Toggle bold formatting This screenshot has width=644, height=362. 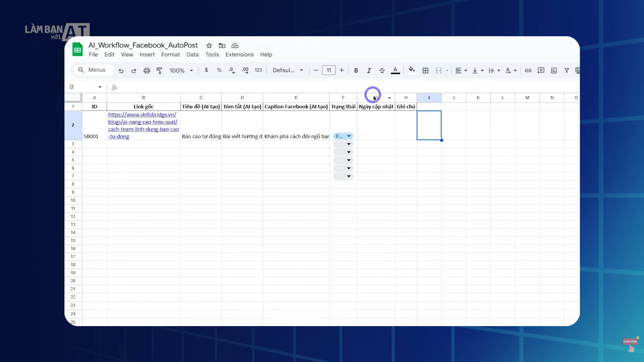pyautogui.click(x=356, y=70)
